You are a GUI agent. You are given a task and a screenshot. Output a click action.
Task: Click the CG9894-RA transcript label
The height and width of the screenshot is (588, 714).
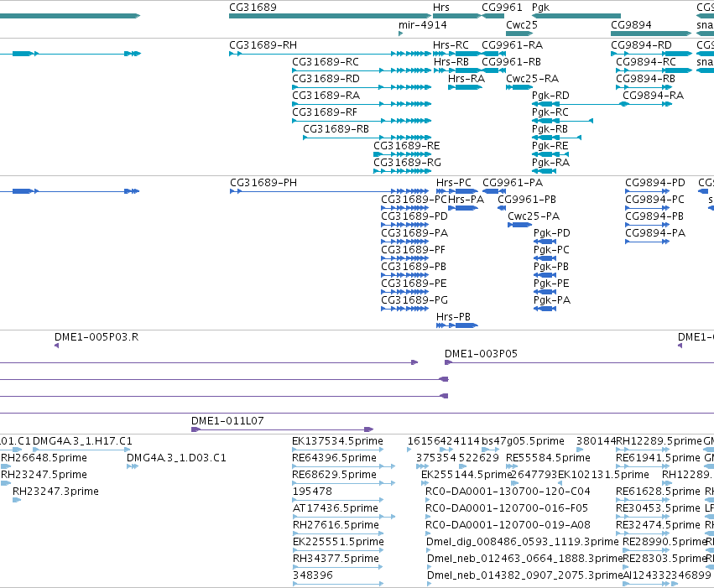click(x=653, y=96)
